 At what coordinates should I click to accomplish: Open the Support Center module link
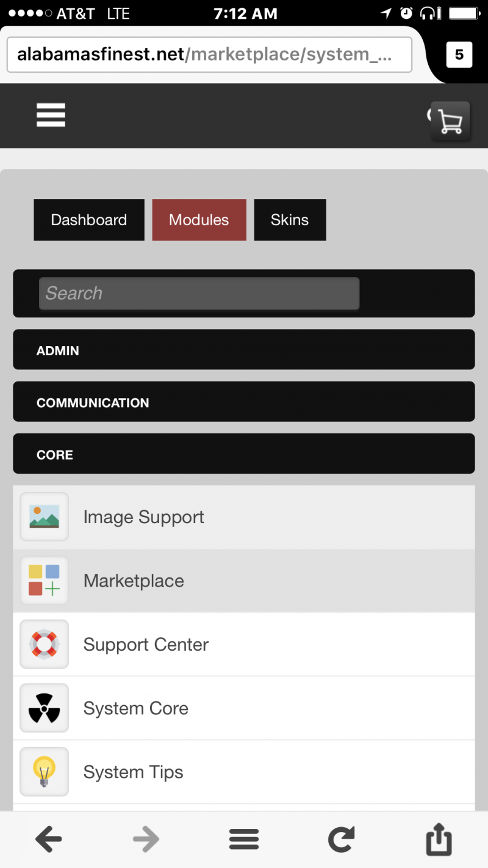146,645
